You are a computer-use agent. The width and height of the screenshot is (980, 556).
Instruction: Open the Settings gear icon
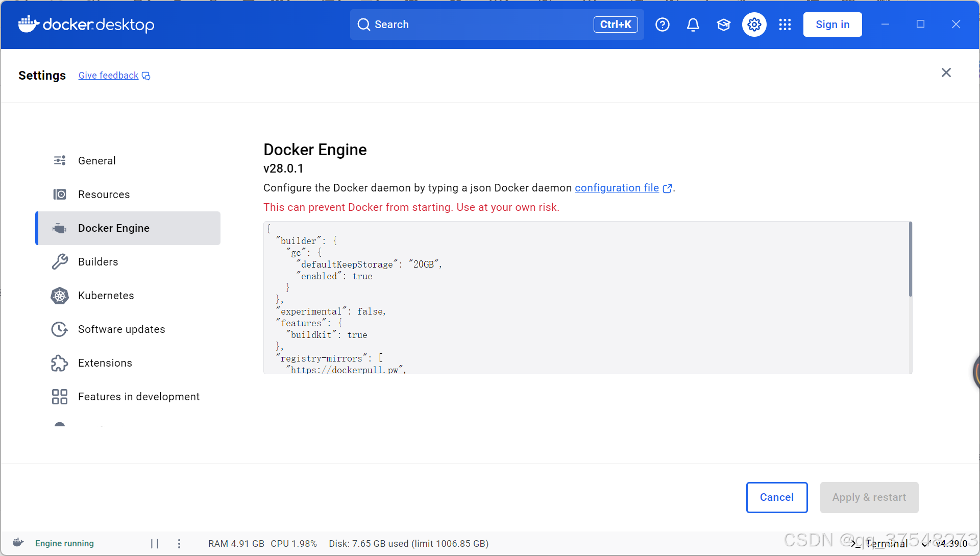(754, 24)
